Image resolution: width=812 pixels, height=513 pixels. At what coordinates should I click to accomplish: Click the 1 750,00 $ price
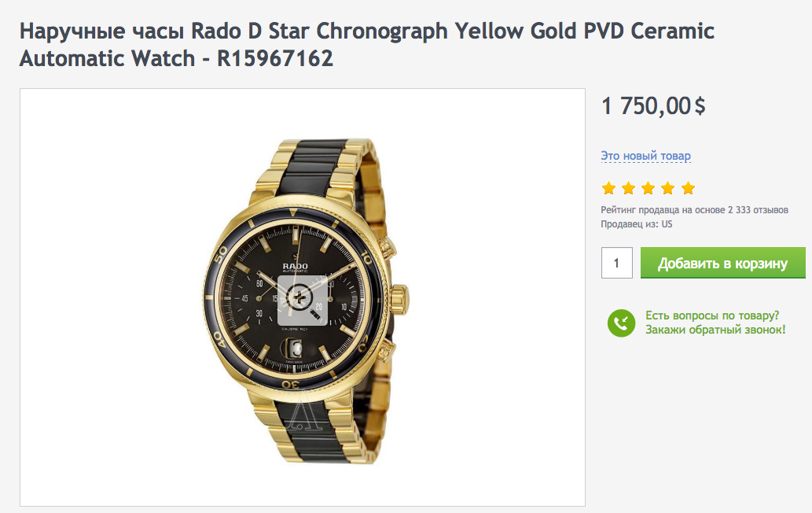point(653,105)
